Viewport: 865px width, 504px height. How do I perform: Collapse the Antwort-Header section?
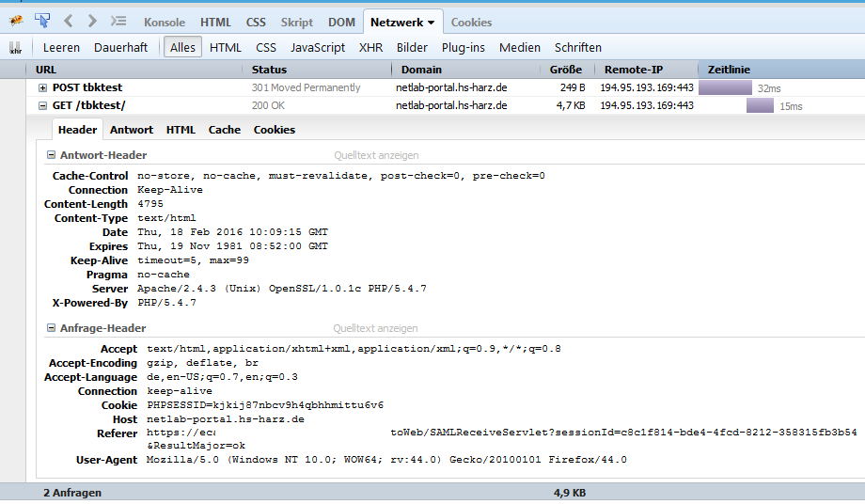[51, 155]
